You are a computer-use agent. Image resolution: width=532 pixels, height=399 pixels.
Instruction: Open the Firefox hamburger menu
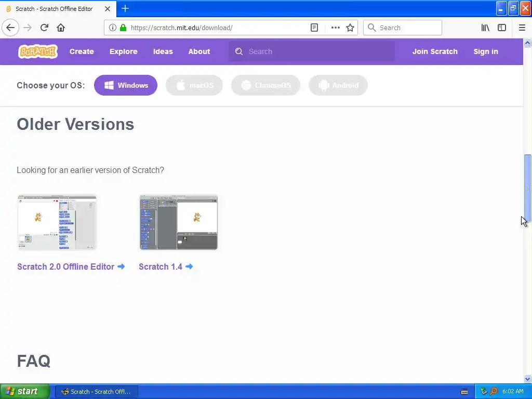pyautogui.click(x=522, y=28)
